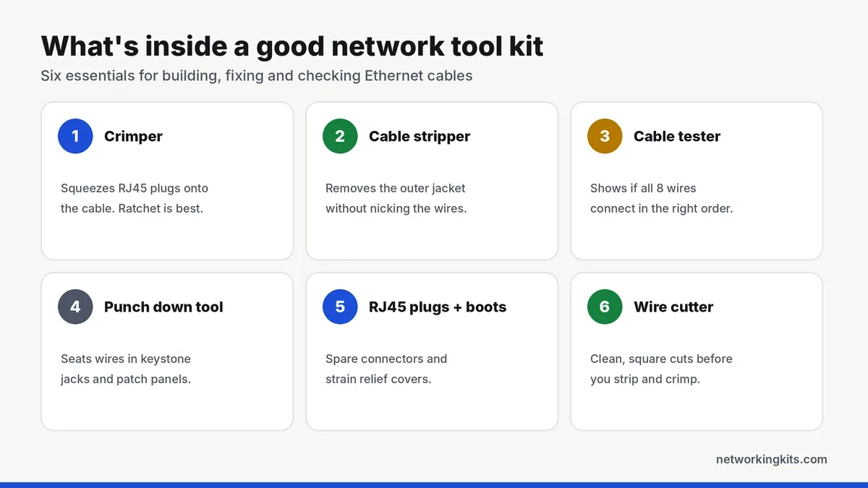Select the Punch down tool heading

tap(163, 307)
